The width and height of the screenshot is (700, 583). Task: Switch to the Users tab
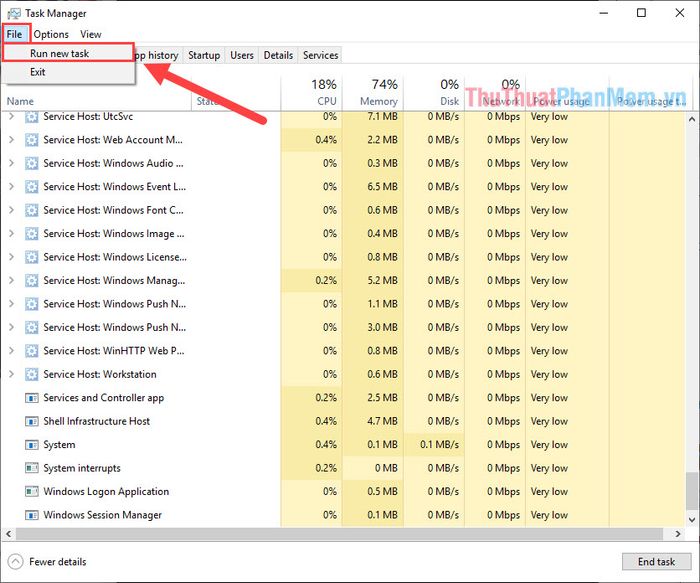coord(242,55)
